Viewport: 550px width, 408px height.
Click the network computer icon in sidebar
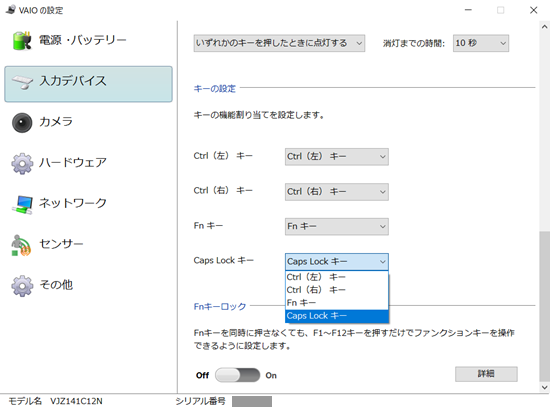pos(22,204)
